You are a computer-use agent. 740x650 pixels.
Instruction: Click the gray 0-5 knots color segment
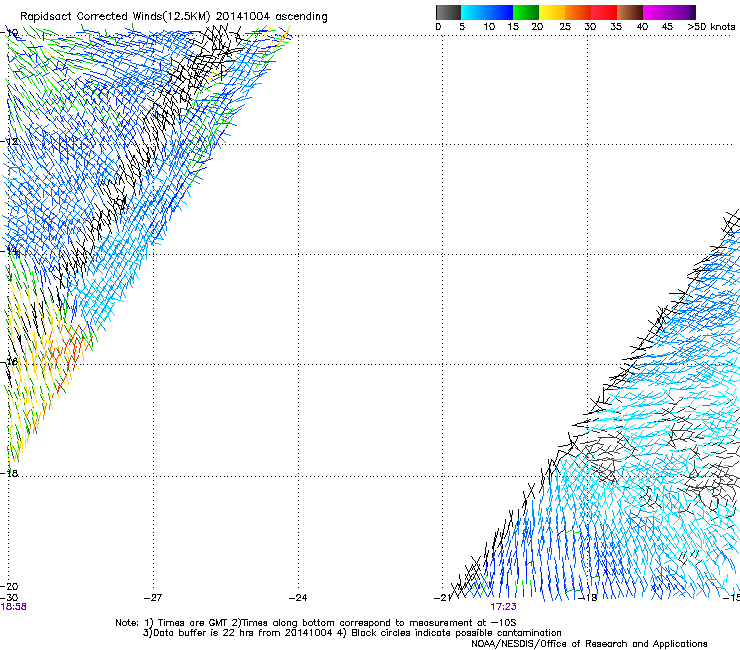(x=448, y=12)
